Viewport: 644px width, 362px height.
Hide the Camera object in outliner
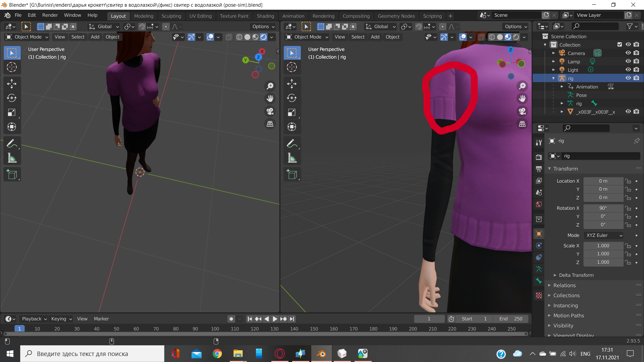[628, 53]
